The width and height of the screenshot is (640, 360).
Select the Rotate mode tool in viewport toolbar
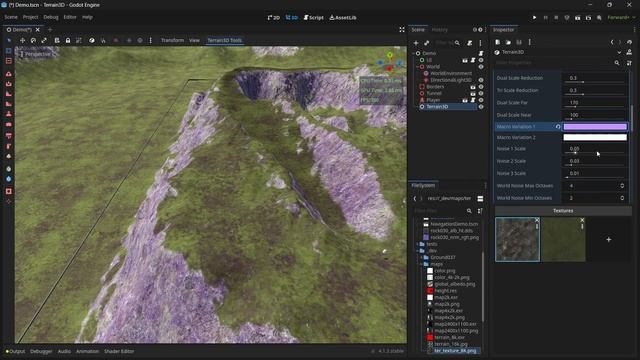[x=33, y=40]
